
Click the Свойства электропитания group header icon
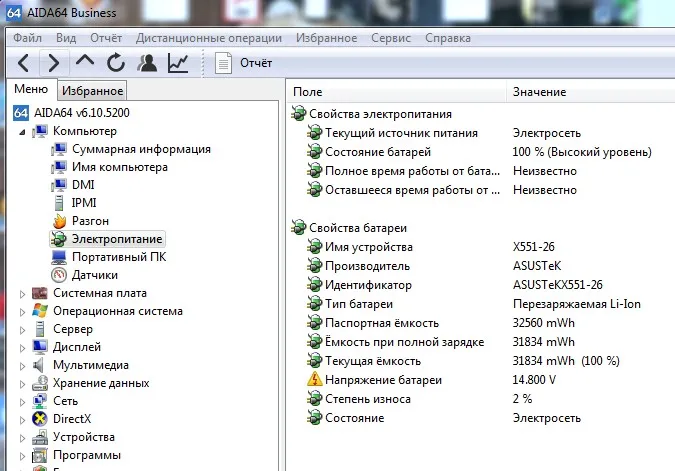click(298, 114)
